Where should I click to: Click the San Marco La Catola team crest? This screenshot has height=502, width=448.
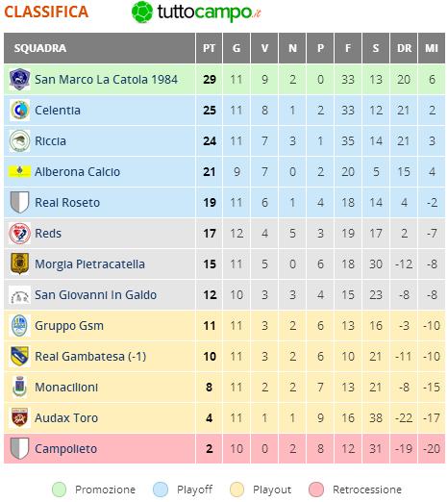point(19,79)
